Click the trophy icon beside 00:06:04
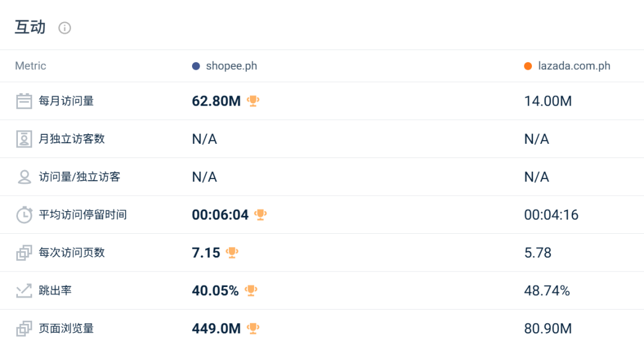The width and height of the screenshot is (644, 346). pyautogui.click(x=261, y=214)
